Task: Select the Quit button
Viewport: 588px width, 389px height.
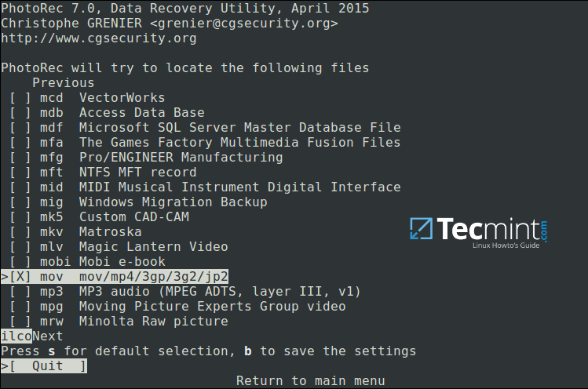Action: (47, 366)
